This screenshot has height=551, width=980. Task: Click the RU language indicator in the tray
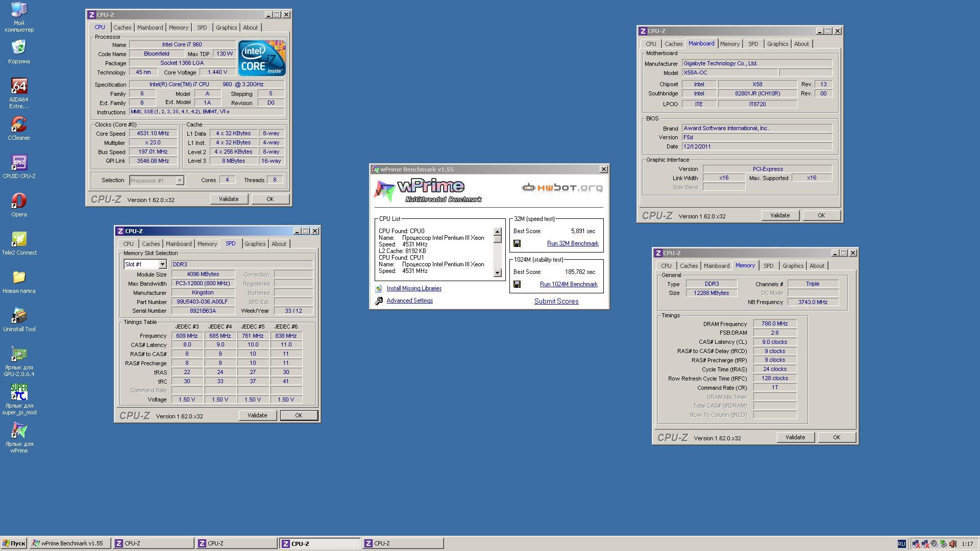902,544
